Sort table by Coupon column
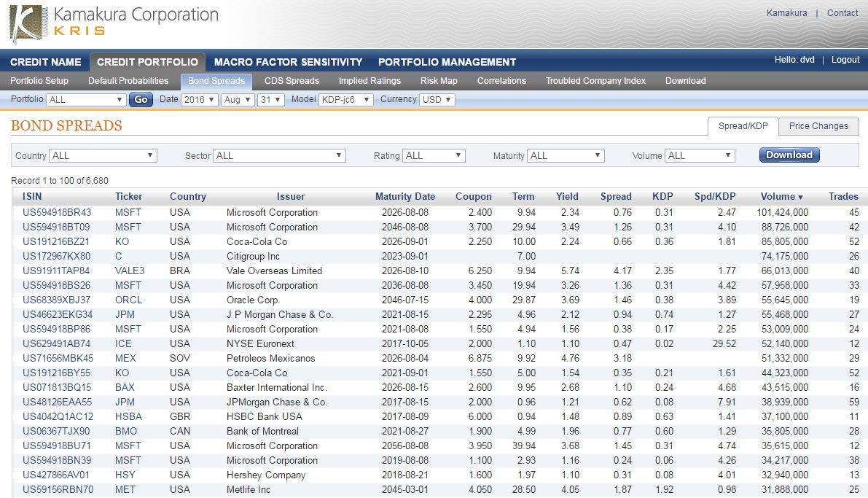Screen dimensions: 868x498 point(473,196)
